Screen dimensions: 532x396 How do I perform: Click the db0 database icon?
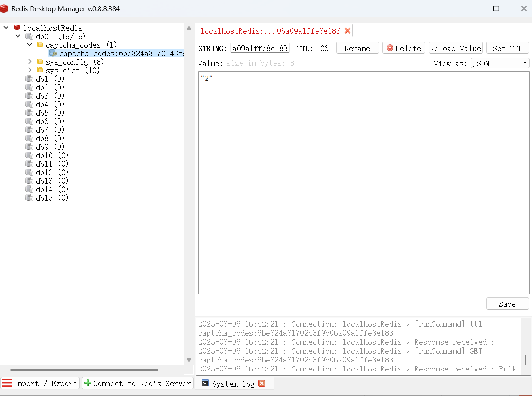tap(30, 36)
